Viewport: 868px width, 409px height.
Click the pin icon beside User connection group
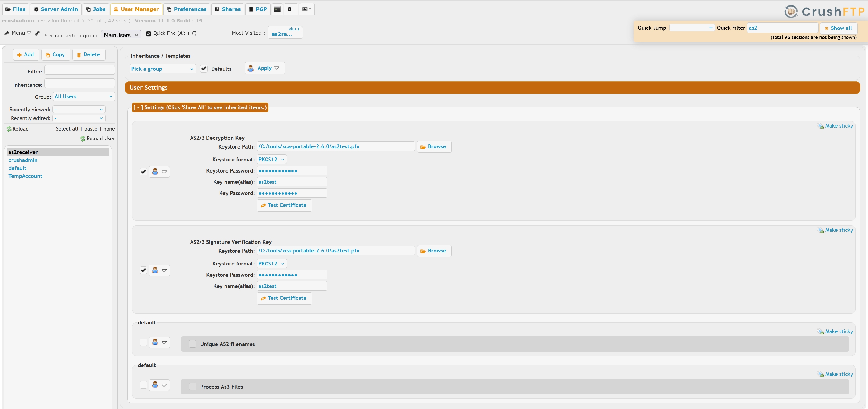[x=37, y=33]
